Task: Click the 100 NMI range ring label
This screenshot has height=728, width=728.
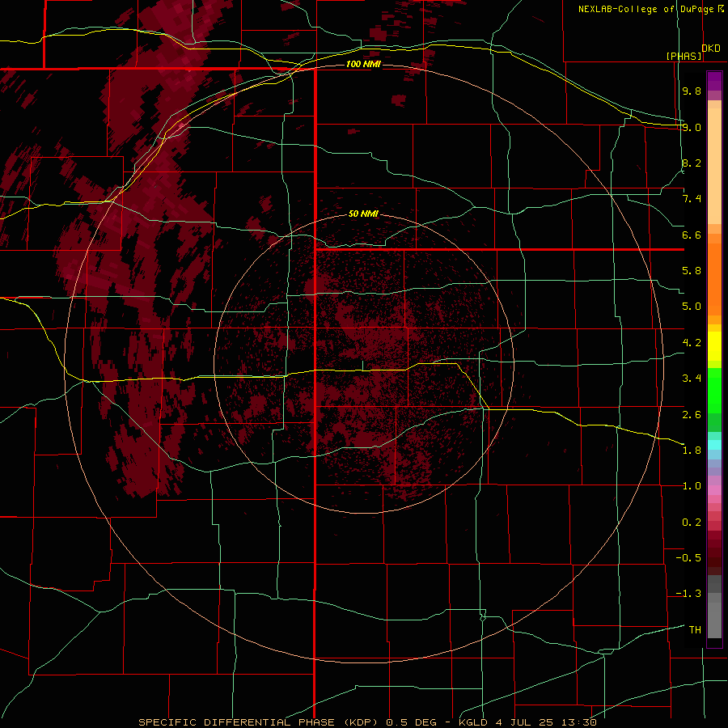Action: (x=363, y=64)
